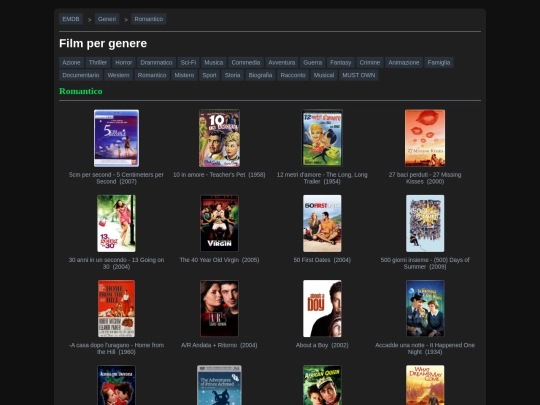Choose the Famiglia genre tag
The image size is (540, 405).
coord(439,63)
